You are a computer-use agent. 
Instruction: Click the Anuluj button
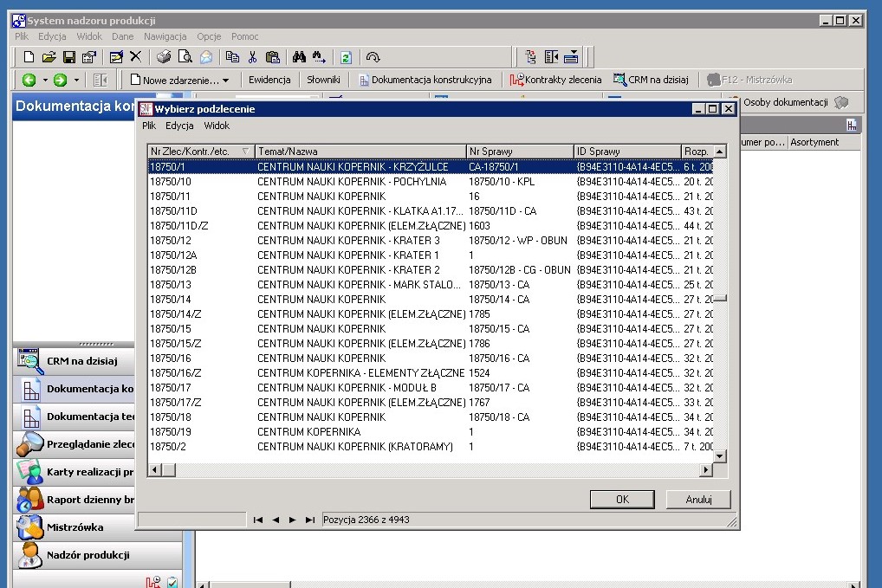tap(698, 499)
